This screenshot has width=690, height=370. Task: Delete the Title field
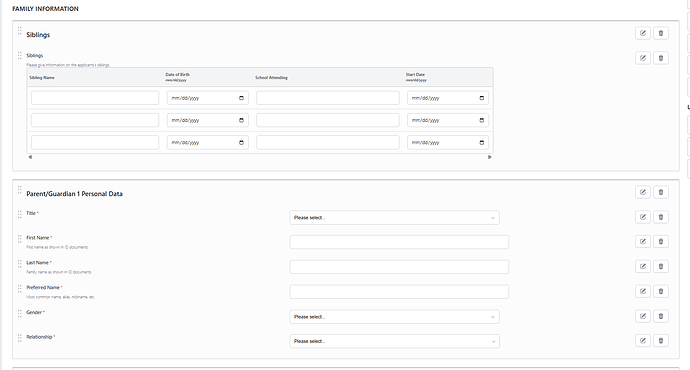click(x=661, y=217)
